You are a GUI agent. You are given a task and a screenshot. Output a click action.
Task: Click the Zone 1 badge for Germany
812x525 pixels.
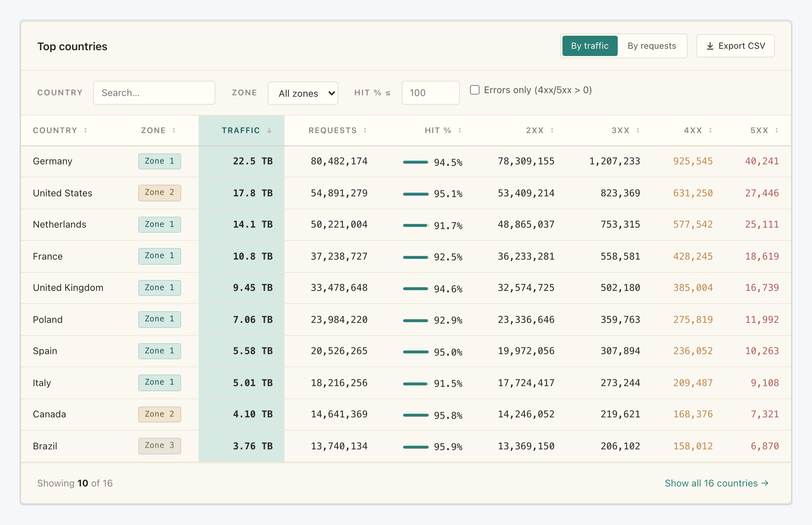point(160,161)
